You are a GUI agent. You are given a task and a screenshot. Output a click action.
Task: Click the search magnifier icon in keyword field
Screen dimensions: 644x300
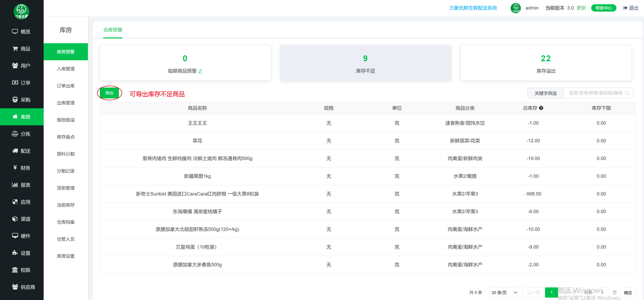point(627,93)
